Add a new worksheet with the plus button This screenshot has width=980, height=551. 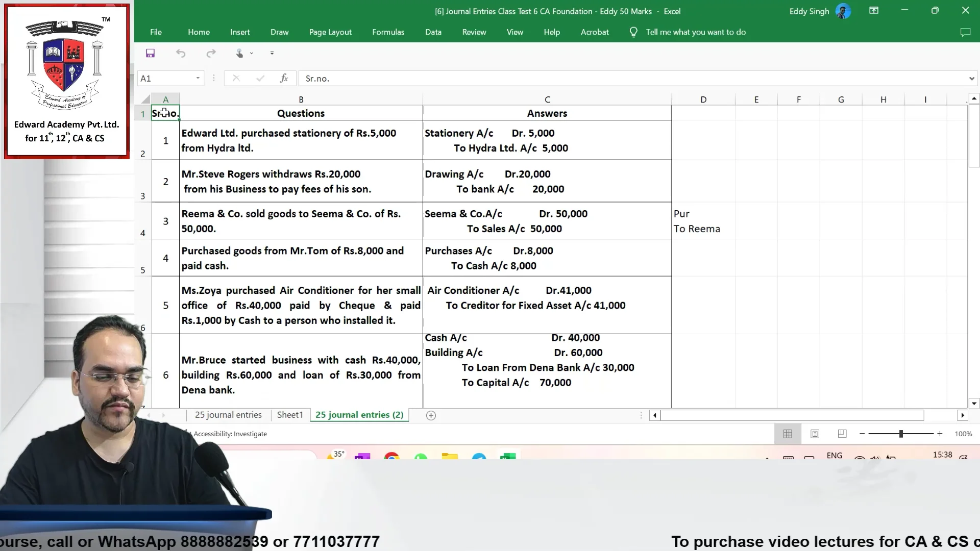[430, 415]
